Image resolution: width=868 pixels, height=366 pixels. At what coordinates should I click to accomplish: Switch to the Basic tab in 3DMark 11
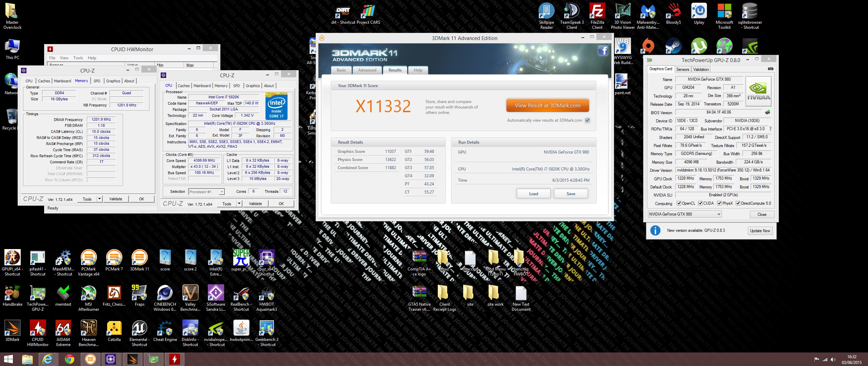click(341, 70)
